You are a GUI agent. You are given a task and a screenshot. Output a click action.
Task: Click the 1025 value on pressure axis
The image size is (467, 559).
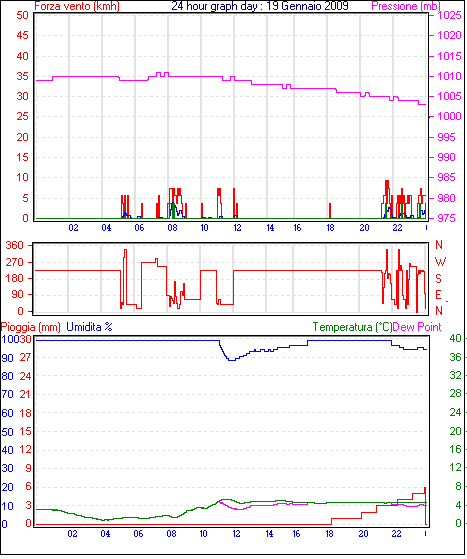click(450, 15)
